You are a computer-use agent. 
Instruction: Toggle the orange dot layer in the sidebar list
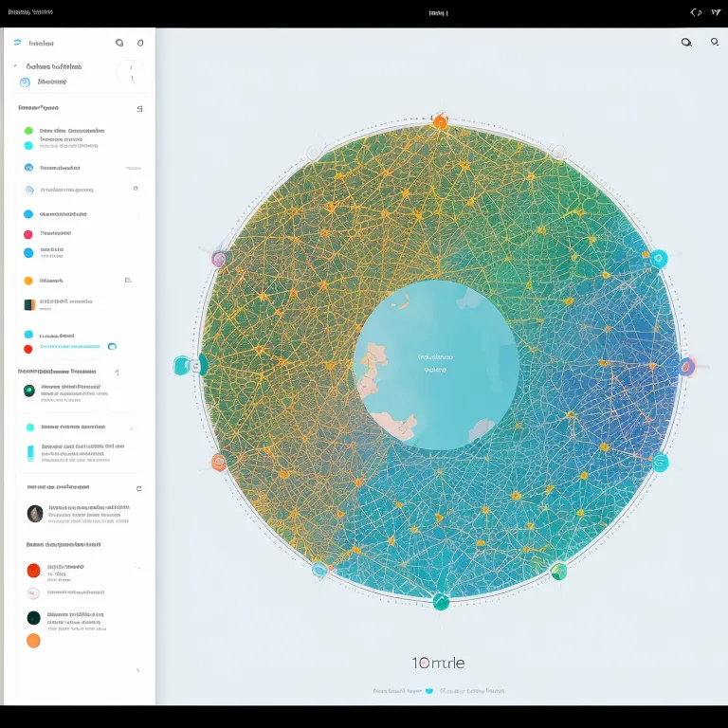coord(28,281)
